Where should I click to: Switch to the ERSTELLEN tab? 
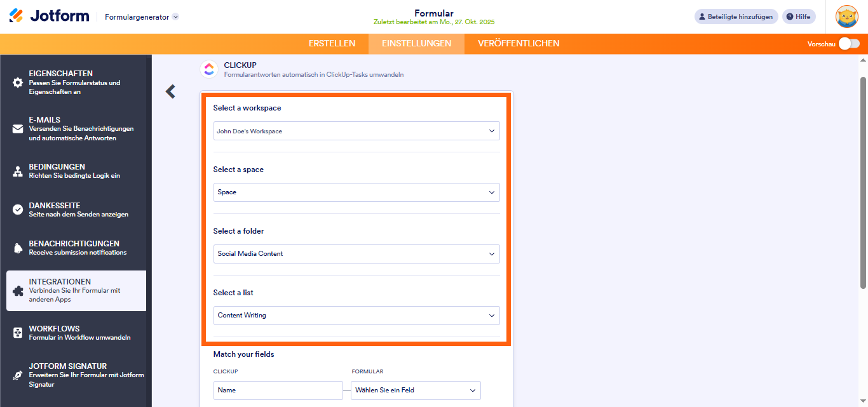[332, 43]
